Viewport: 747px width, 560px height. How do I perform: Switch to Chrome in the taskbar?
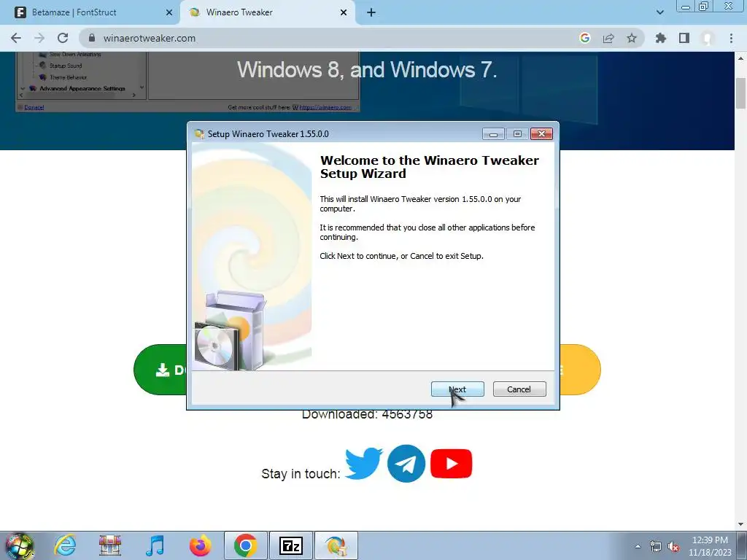tap(245, 545)
